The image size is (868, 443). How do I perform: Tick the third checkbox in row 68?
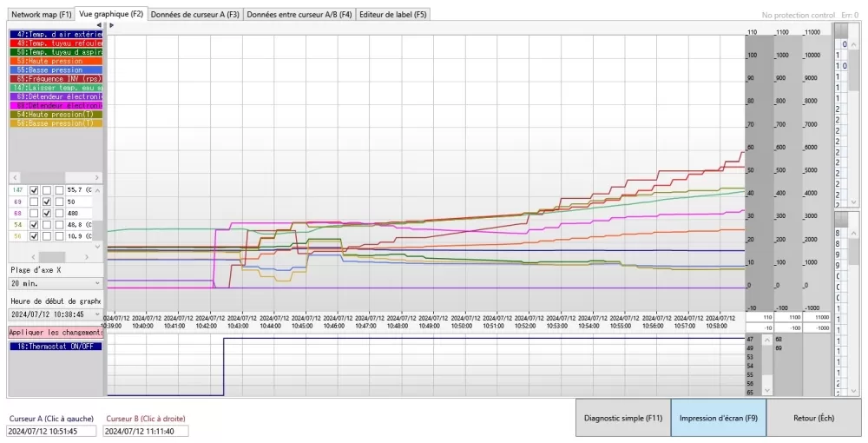59,213
